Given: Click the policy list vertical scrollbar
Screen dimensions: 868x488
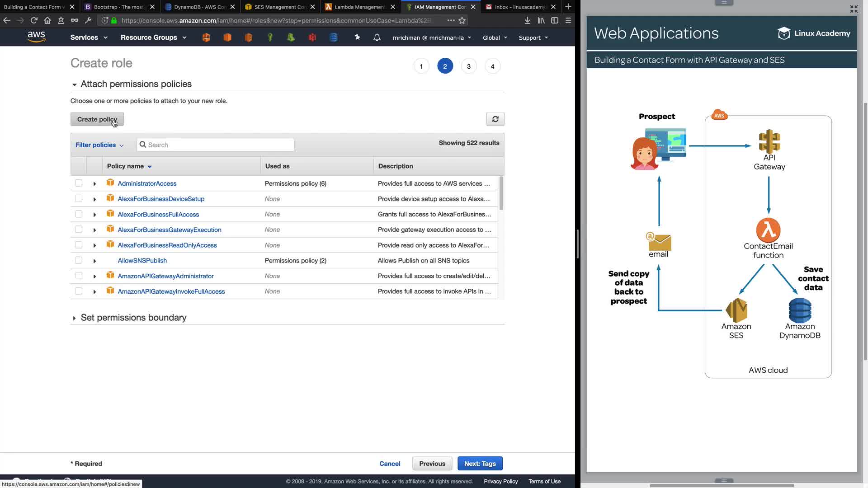Looking at the screenshot, I should tap(501, 194).
